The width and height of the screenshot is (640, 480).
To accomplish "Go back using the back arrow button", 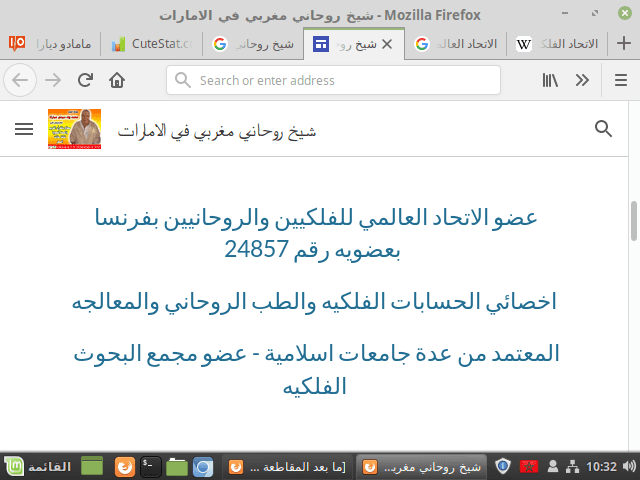I will pyautogui.click(x=20, y=80).
